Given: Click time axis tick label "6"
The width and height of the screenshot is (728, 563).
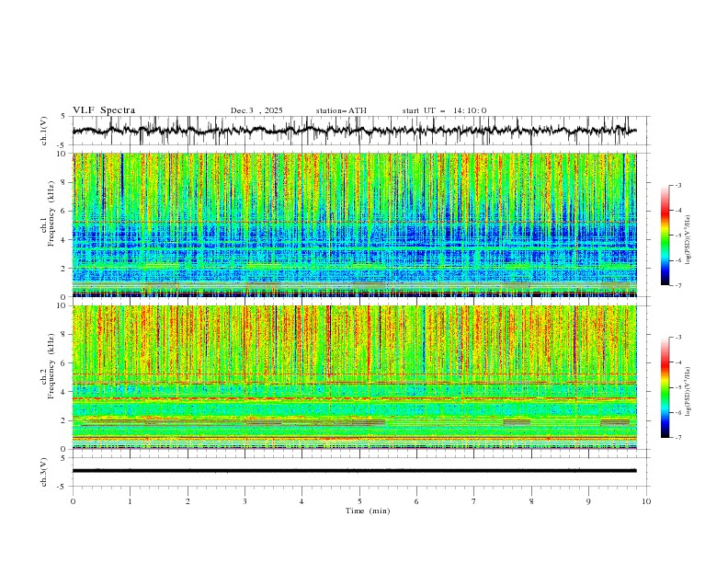Looking at the screenshot, I should coord(416,501).
